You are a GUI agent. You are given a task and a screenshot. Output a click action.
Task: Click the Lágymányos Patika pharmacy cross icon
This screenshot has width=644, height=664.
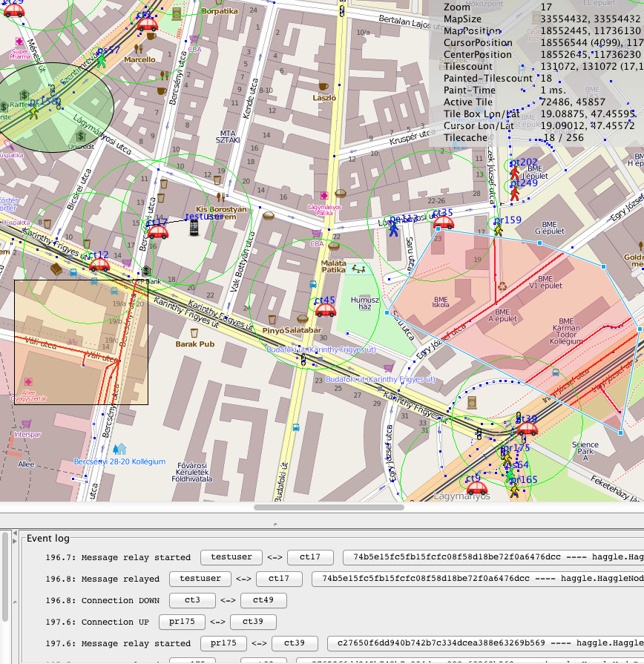[324, 196]
